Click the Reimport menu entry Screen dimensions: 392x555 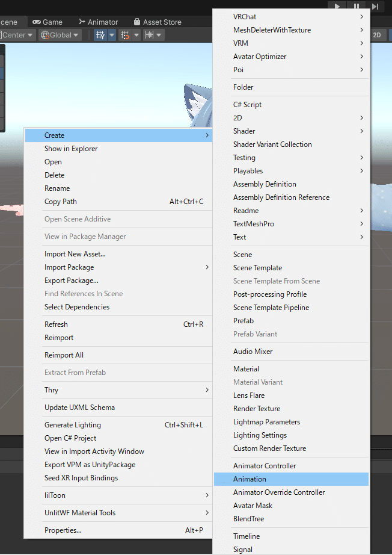(119, 338)
